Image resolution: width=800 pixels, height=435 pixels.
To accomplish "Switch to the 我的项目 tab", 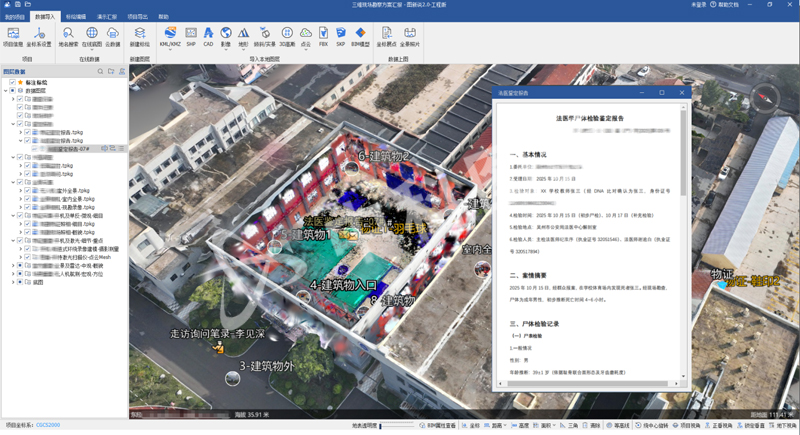I will (x=14, y=17).
